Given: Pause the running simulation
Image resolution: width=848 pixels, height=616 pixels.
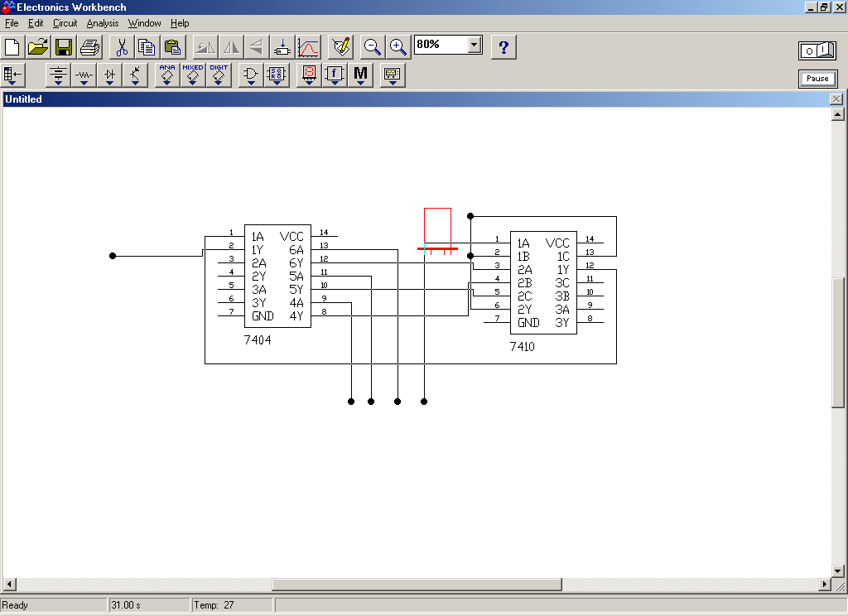Looking at the screenshot, I should coord(817,79).
